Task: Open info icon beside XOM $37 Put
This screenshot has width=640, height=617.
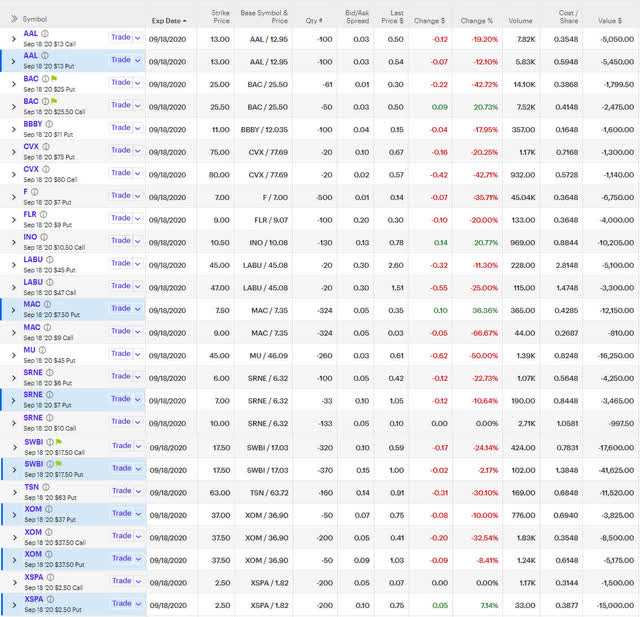Action: tap(49, 509)
